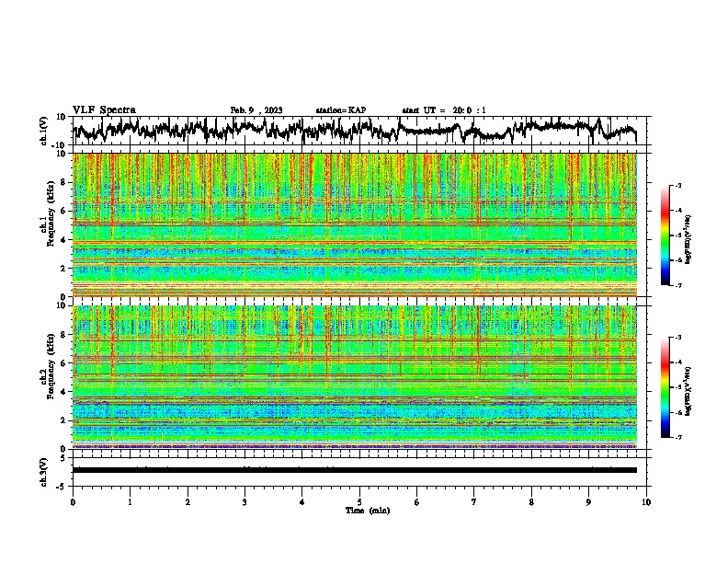The image size is (728, 563).
Task: Click the "10" tick on the time axis
Action: pos(646,502)
